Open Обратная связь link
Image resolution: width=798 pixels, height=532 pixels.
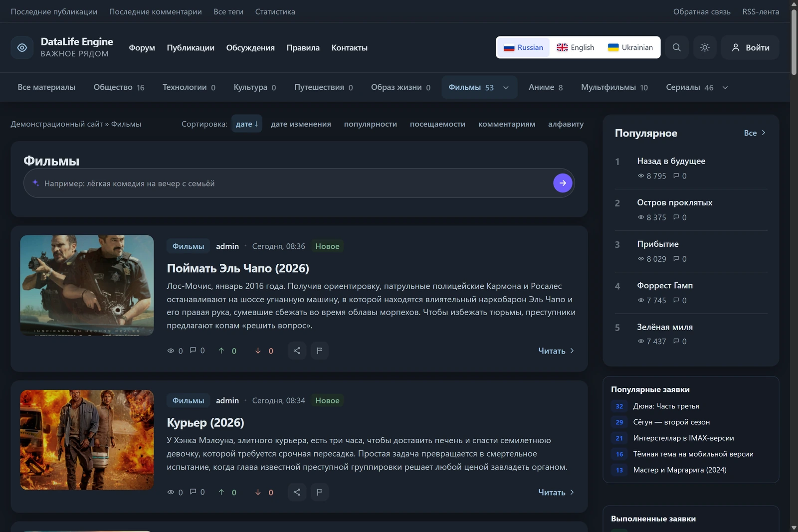[702, 11]
